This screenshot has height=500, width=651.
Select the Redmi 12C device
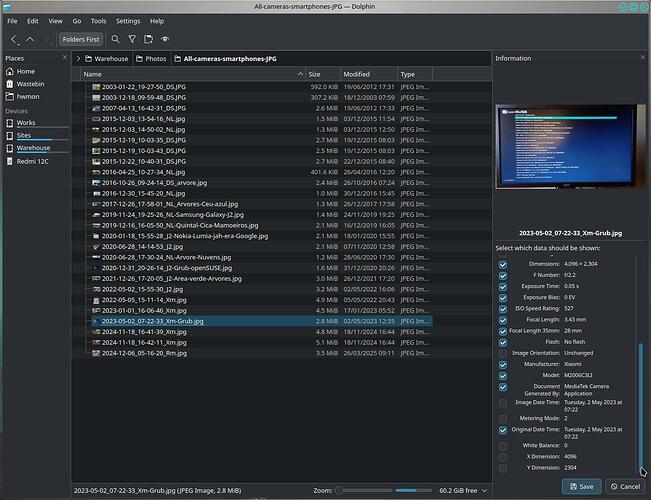click(x=32, y=160)
